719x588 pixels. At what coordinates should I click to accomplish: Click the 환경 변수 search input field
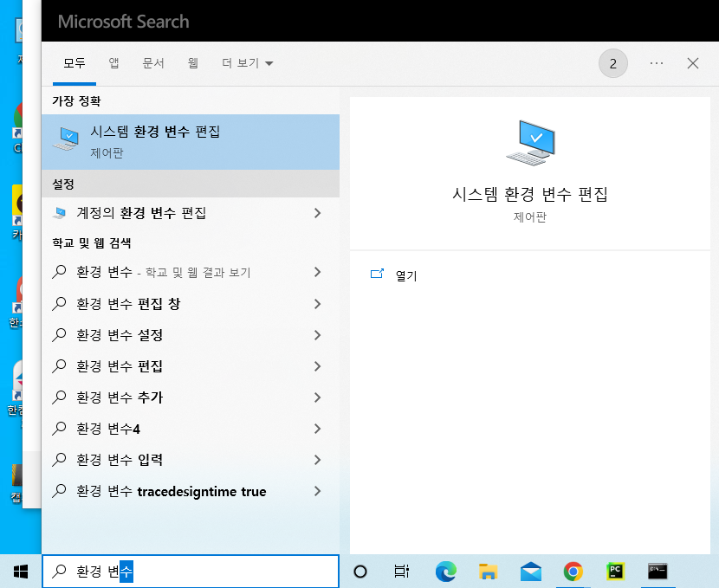point(191,571)
